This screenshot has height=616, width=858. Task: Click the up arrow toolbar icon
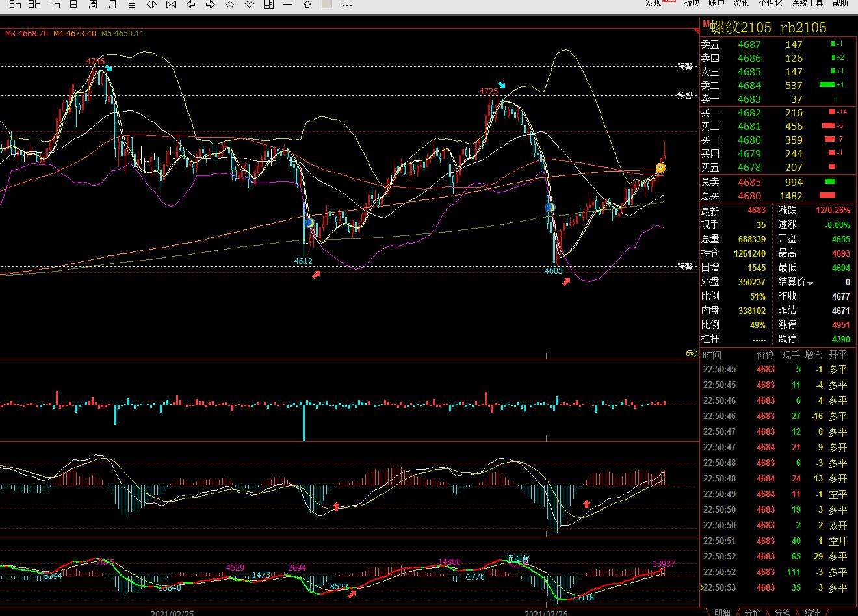tap(307, 4)
